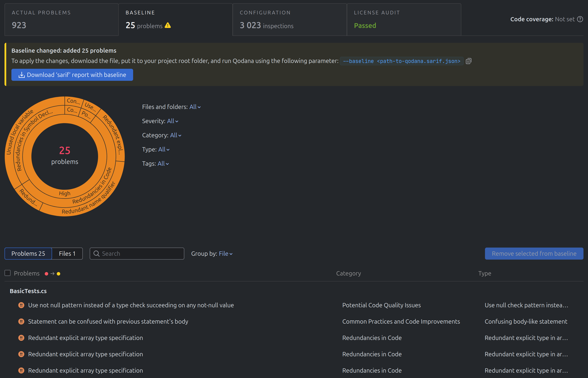This screenshot has height=378, width=588.
Task: Click the magnifier icon in Search box
Action: (x=97, y=254)
